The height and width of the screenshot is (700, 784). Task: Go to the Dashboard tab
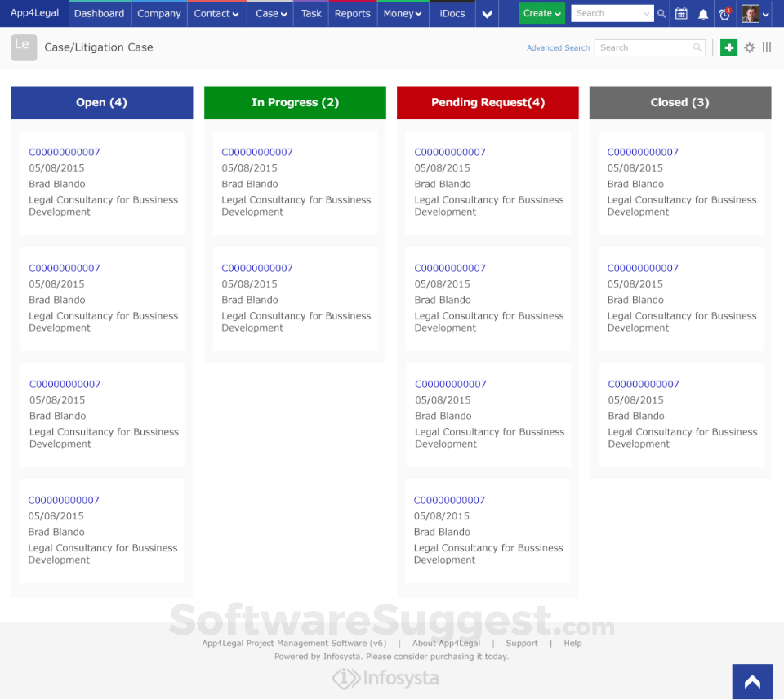point(99,14)
